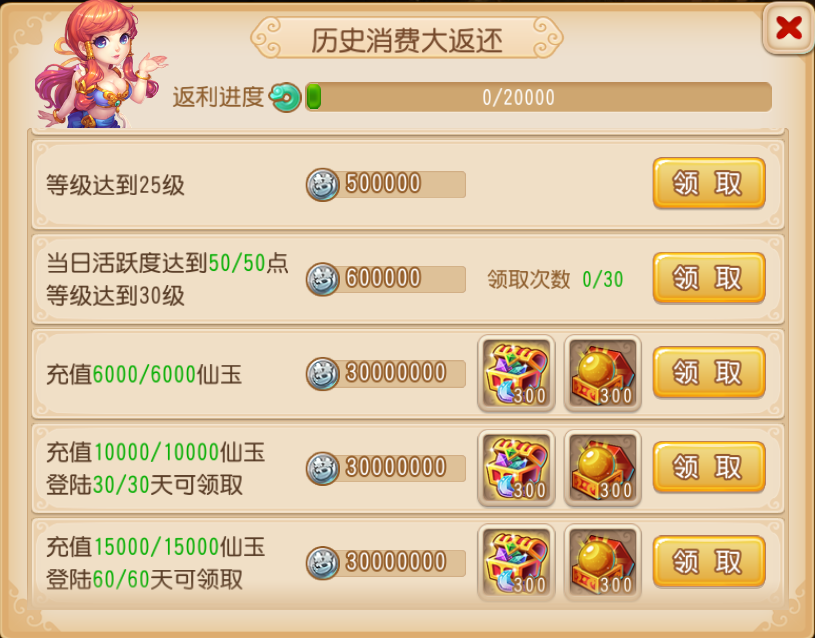Claim the 15000 仙玉 recharge reward
The image size is (815, 638).
[x=709, y=562]
